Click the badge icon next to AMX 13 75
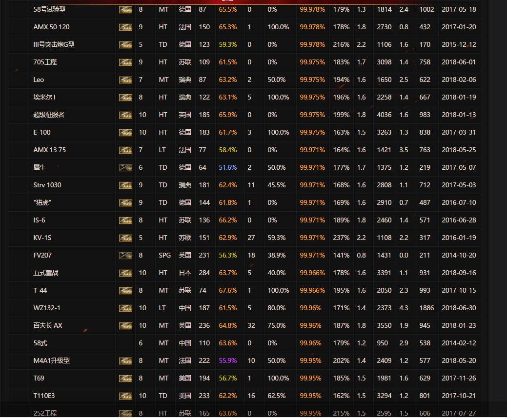This screenshot has height=420, width=507. pos(125,150)
